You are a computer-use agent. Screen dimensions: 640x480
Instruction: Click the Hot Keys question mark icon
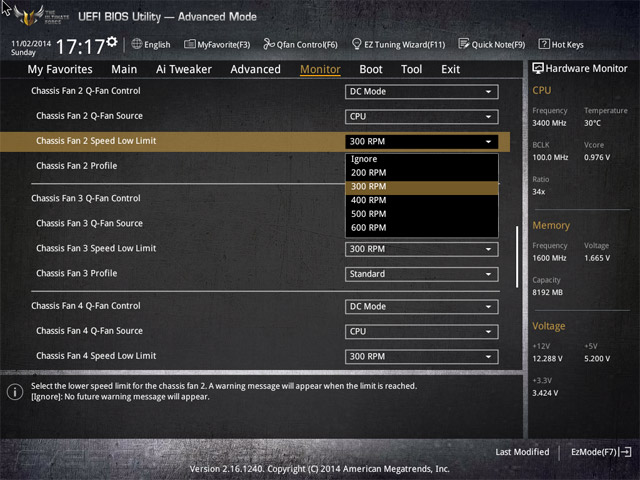click(x=544, y=44)
